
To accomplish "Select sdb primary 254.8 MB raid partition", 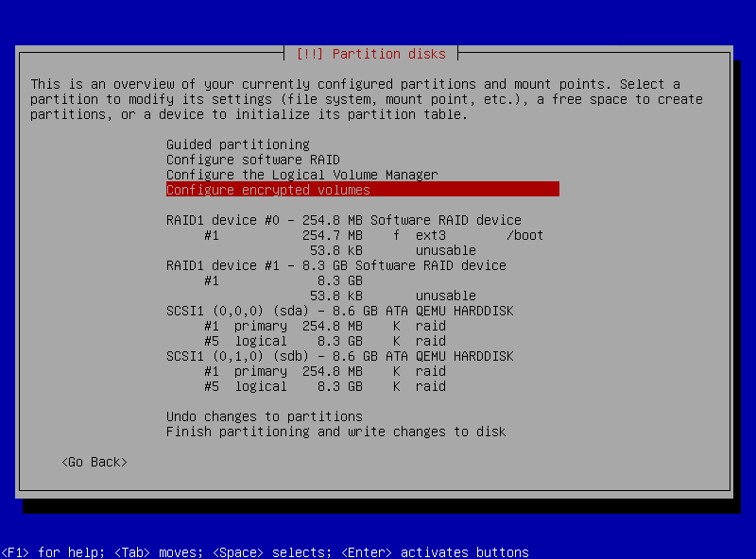I will coord(324,371).
